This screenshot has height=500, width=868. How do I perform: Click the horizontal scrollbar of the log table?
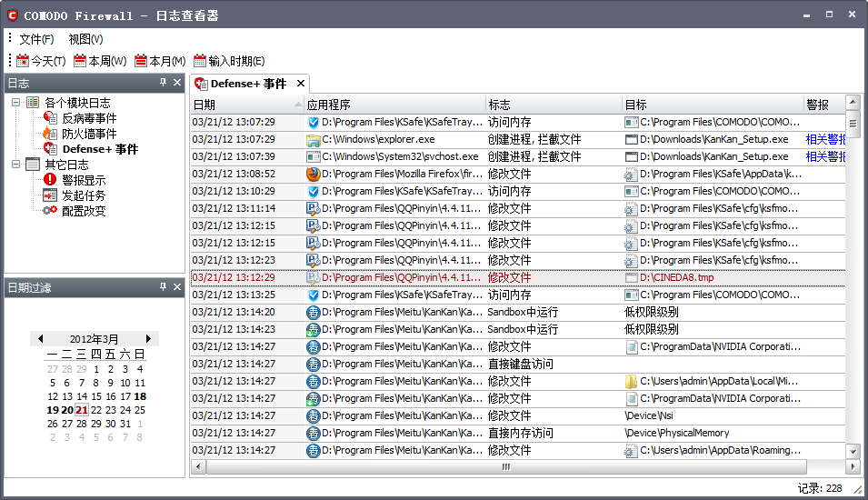tap(505, 466)
